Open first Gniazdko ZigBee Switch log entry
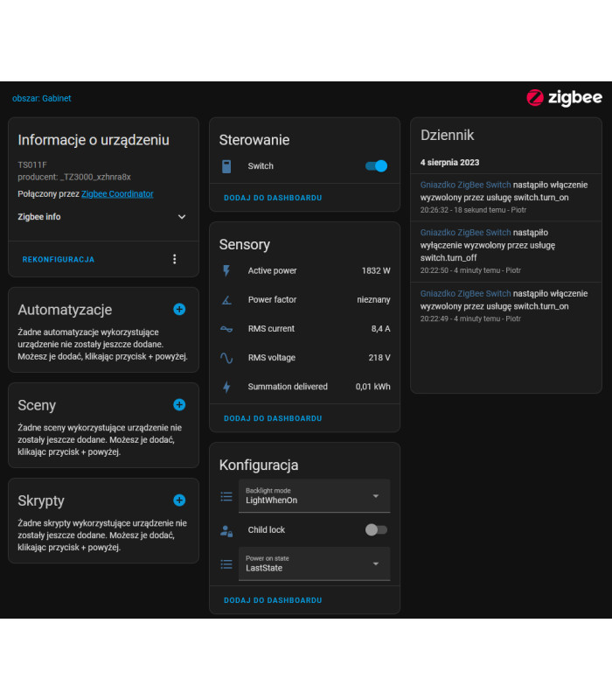The width and height of the screenshot is (612, 700). pos(465,185)
